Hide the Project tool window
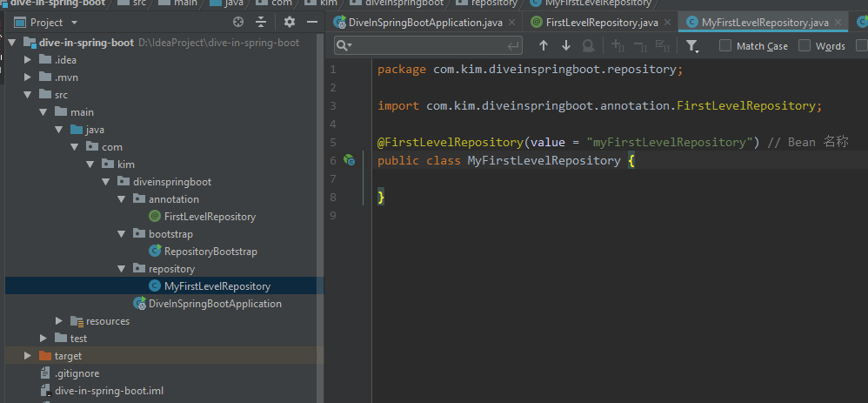Viewport: 868px width, 403px height. (311, 22)
